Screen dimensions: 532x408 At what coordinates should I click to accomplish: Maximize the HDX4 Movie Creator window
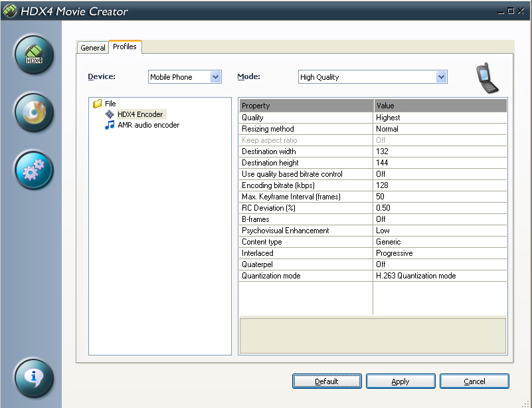click(x=511, y=11)
